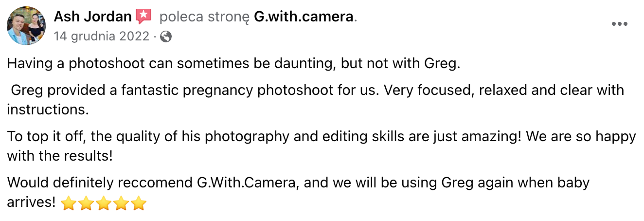Click the fourth gold star emoji
Screen dimensions: 644x221
[122, 203]
